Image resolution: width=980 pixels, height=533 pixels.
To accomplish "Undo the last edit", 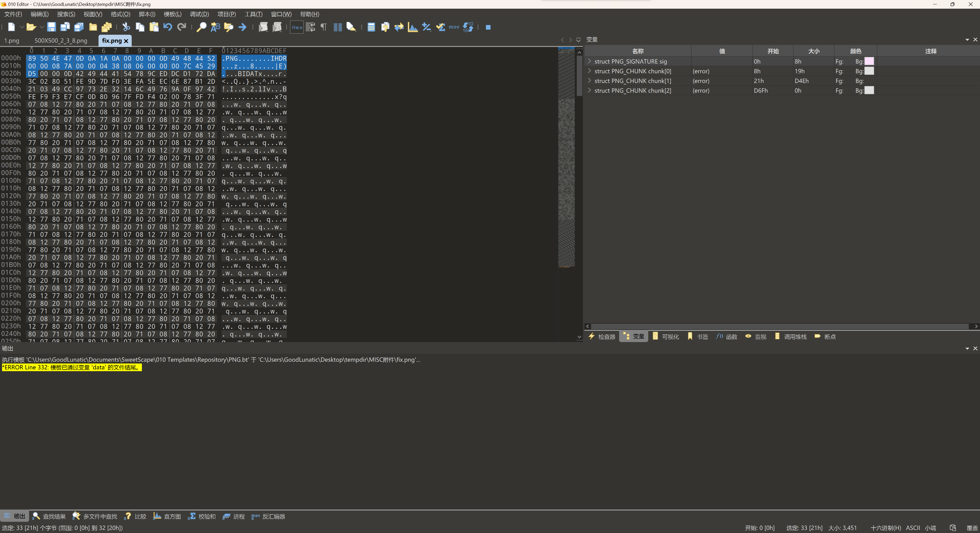I will click(x=168, y=27).
